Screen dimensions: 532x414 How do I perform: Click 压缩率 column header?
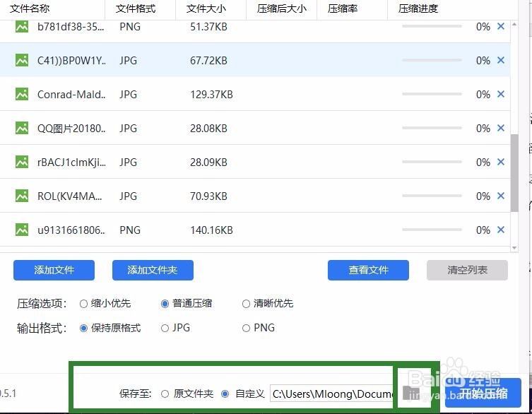click(343, 8)
